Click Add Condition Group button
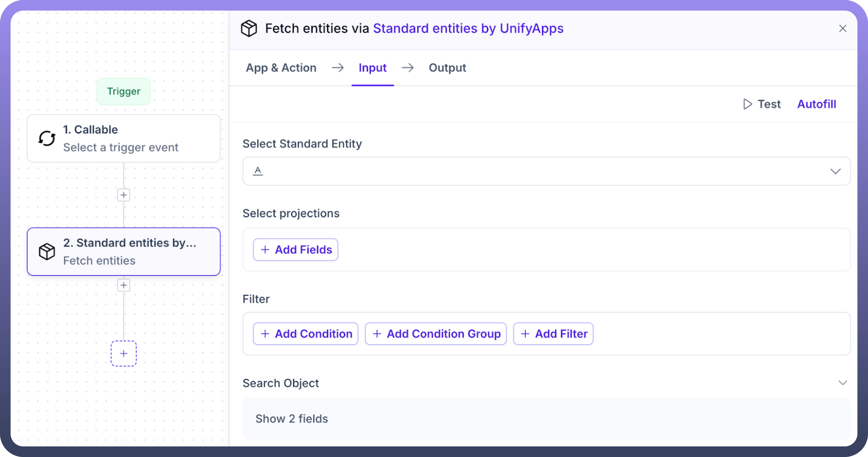Image resolution: width=868 pixels, height=457 pixels. pyautogui.click(x=436, y=334)
